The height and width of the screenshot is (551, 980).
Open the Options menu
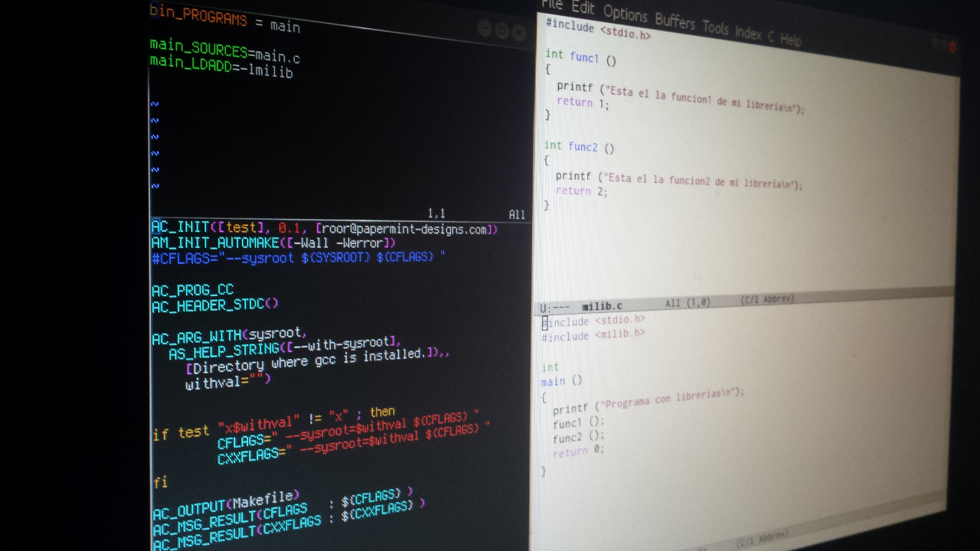click(x=625, y=14)
